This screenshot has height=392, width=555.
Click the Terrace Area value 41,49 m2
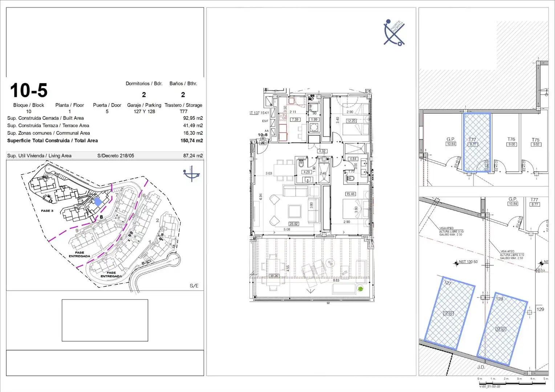(x=193, y=126)
